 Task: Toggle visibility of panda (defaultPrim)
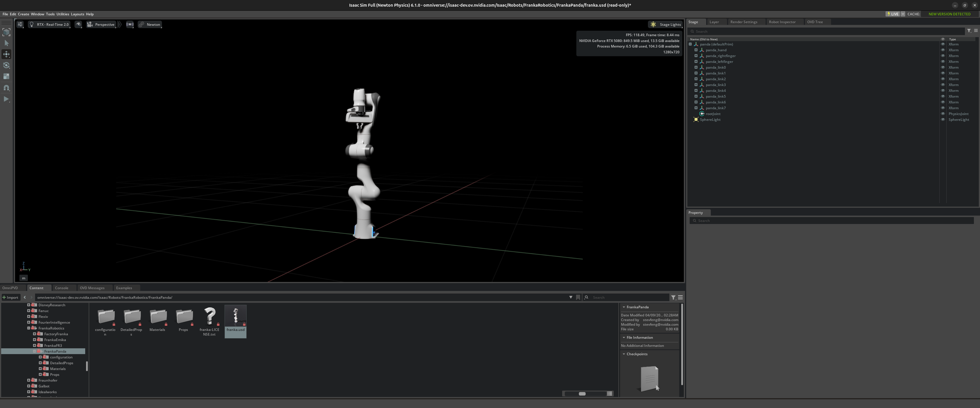[943, 44]
